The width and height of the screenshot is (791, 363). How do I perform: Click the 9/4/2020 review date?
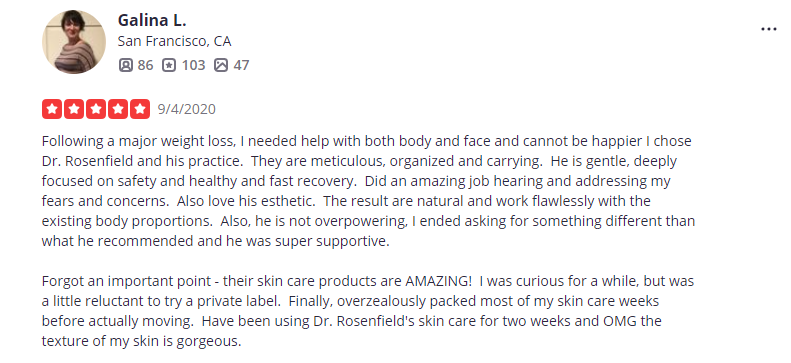[187, 109]
